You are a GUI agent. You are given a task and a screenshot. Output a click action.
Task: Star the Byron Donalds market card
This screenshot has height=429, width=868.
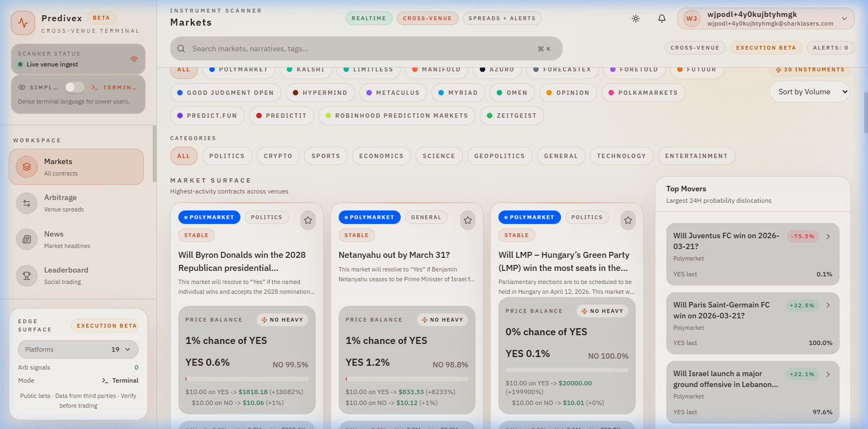(x=308, y=220)
